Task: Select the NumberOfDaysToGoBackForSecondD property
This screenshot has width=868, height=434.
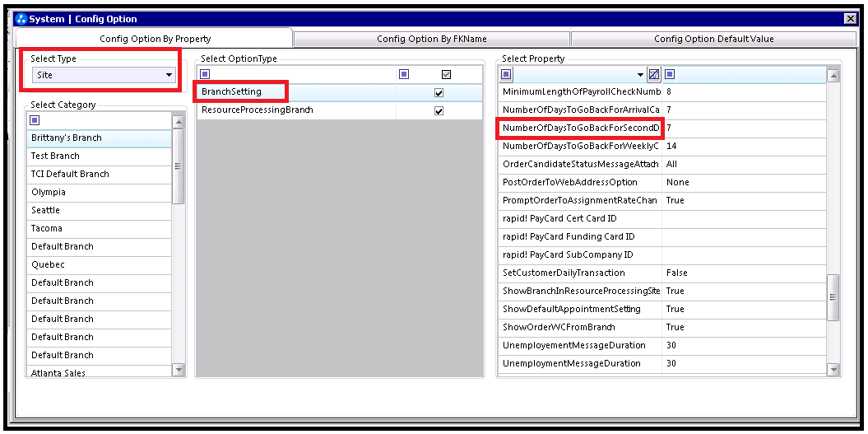Action: tap(581, 128)
